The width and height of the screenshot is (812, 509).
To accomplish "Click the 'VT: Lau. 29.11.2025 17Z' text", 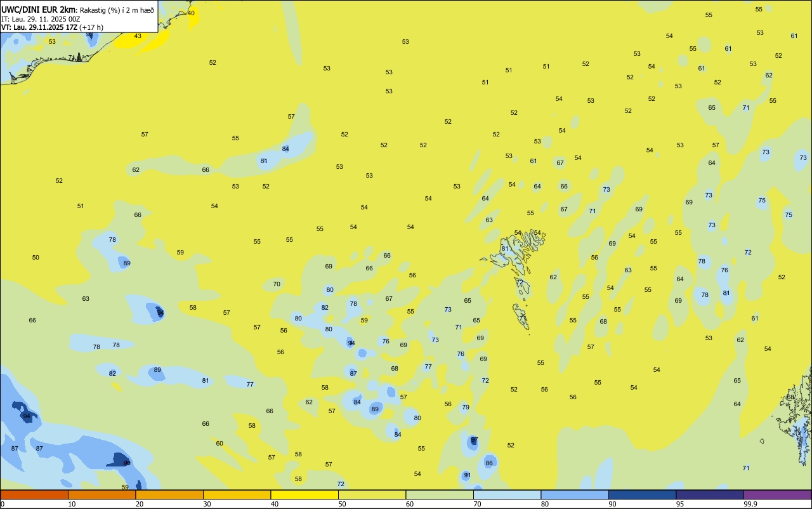I will click(39, 27).
